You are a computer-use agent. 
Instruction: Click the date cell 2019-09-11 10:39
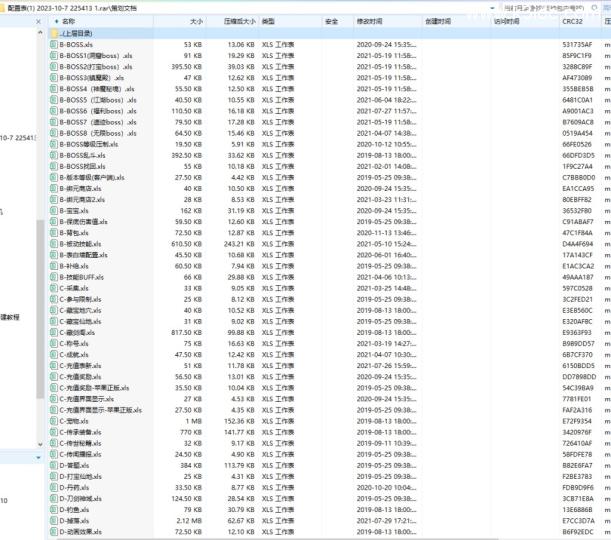[x=386, y=443]
